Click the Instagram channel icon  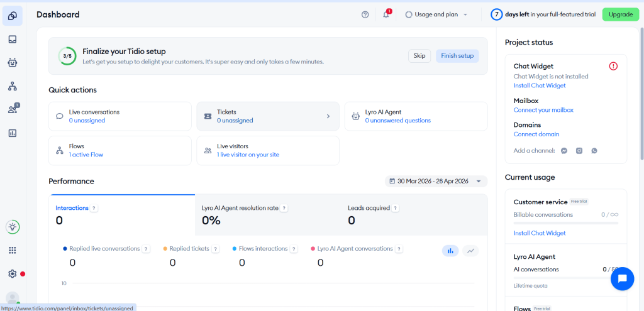pos(579,151)
